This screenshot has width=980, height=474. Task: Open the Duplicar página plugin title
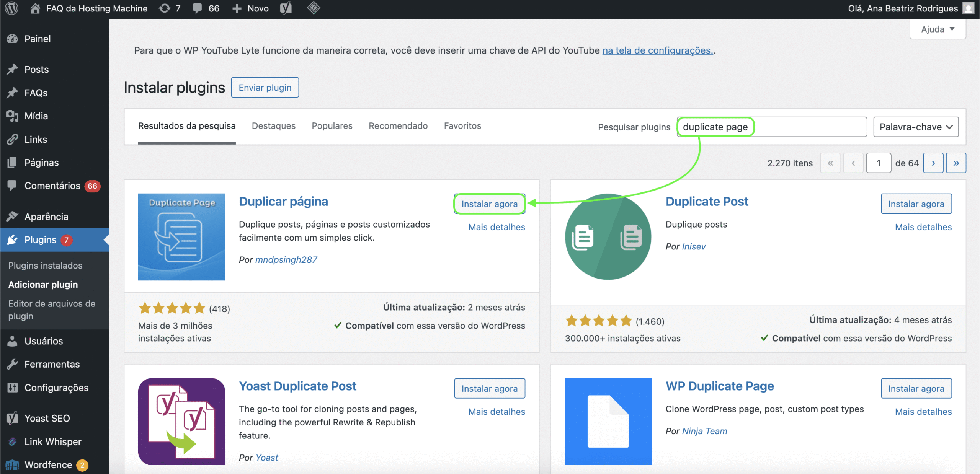pos(283,202)
